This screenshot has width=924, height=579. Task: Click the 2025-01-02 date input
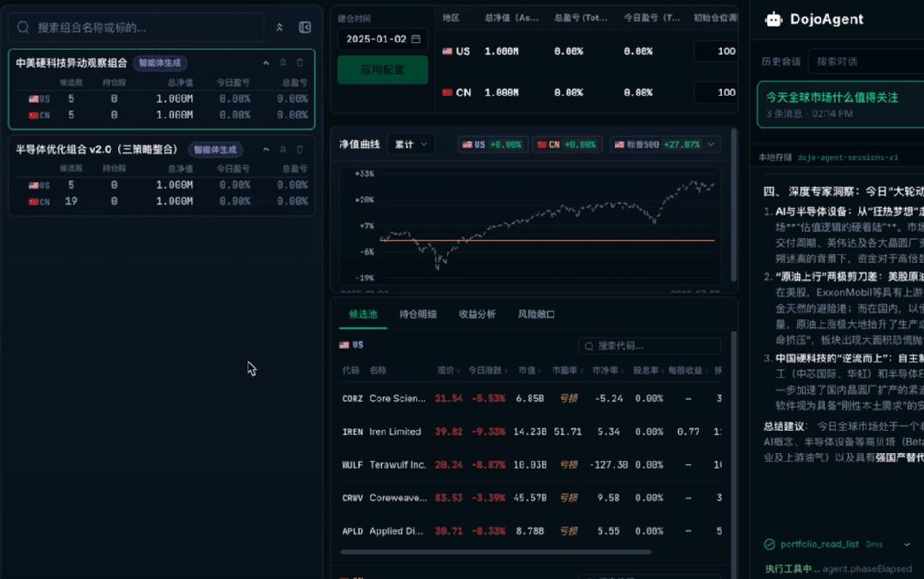tap(383, 39)
